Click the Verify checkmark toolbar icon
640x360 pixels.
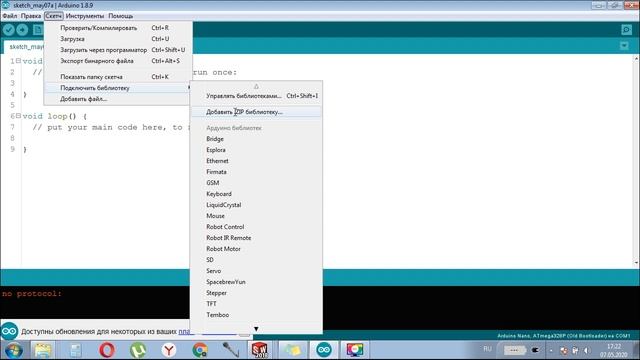[x=9, y=30]
